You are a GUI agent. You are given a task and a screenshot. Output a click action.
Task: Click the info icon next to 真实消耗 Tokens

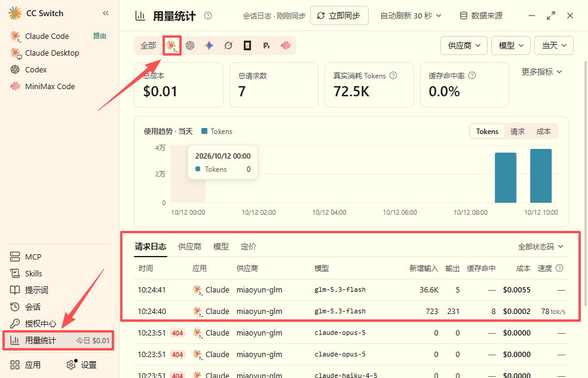393,75
